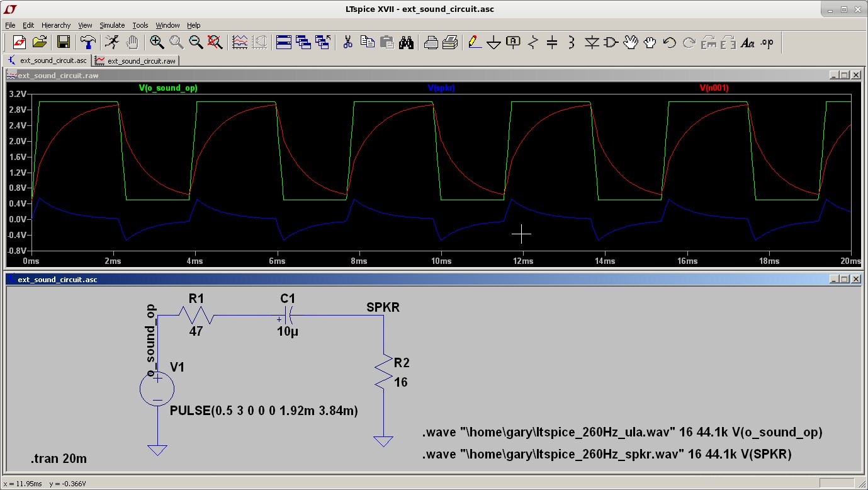868x490 pixels.
Task: Click the V(n001) red trace label
Action: pos(714,88)
